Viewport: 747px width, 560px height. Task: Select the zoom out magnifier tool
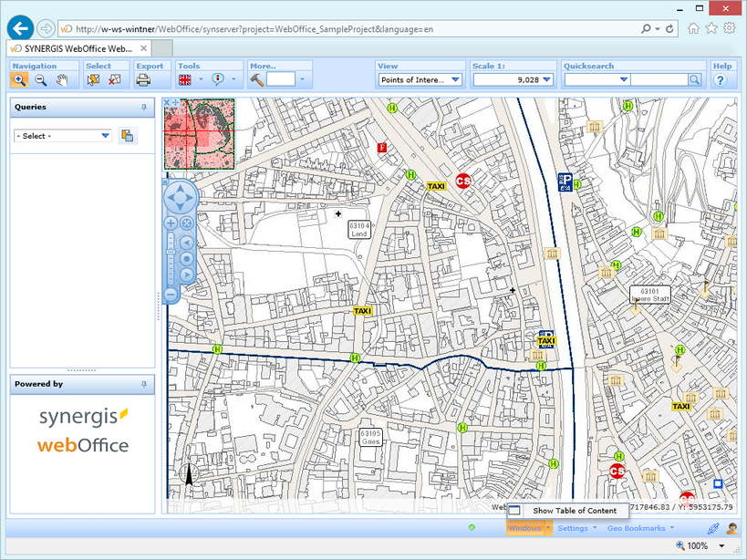41,80
